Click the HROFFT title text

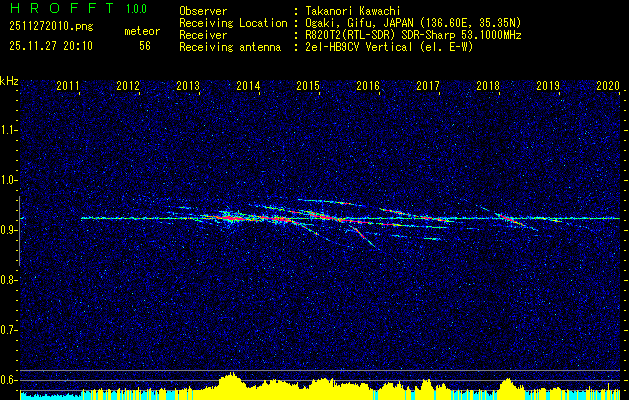(x=62, y=9)
